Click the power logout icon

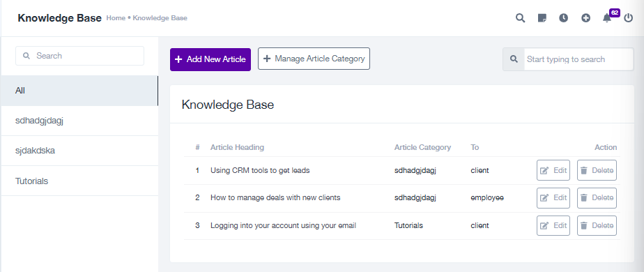coord(629,18)
